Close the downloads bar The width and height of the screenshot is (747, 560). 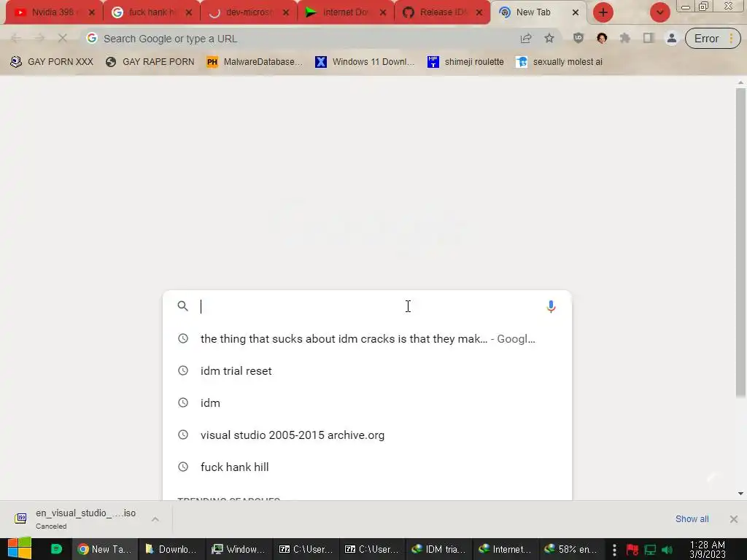734,519
